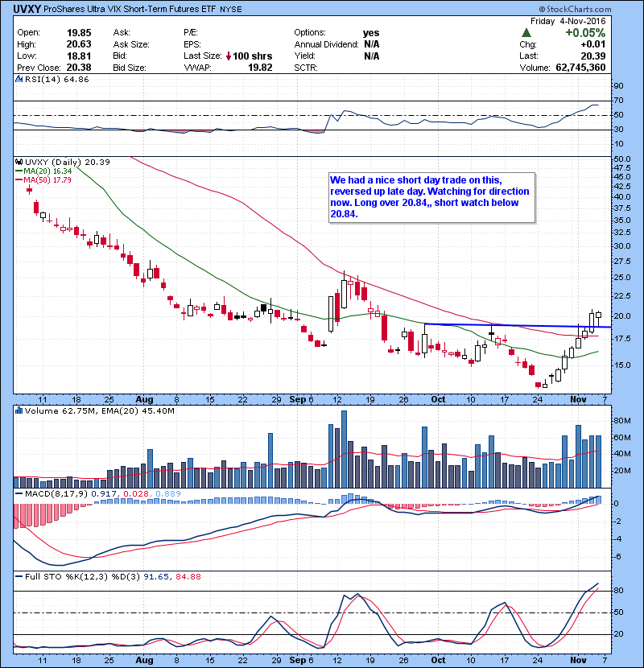Click the blue annotation text box about 20.84
644x668 pixels.
(432, 198)
